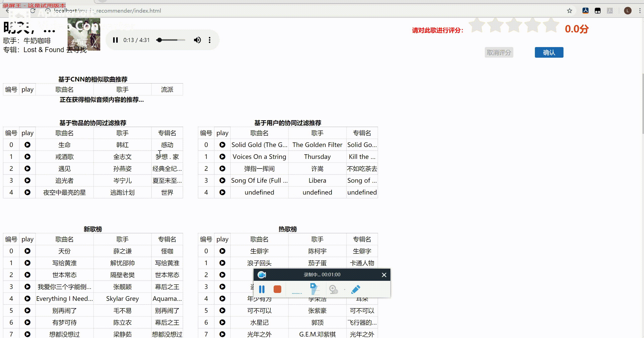The height and width of the screenshot is (338, 644).
Task: Click the album cover thumbnail
Action: (84, 34)
